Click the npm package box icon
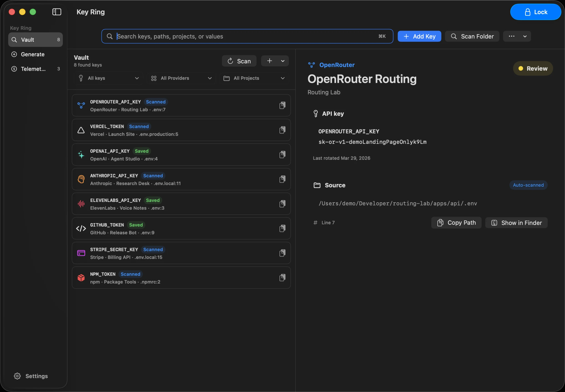565x392 pixels. tap(81, 277)
